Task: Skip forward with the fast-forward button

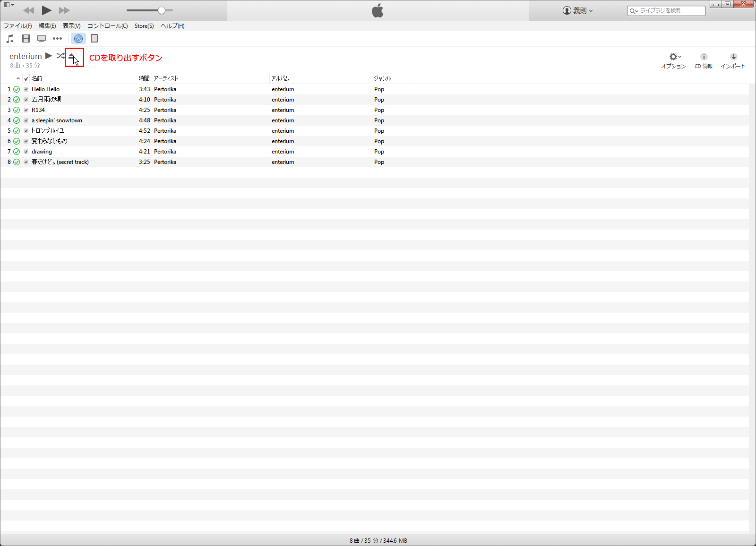Action: click(64, 10)
